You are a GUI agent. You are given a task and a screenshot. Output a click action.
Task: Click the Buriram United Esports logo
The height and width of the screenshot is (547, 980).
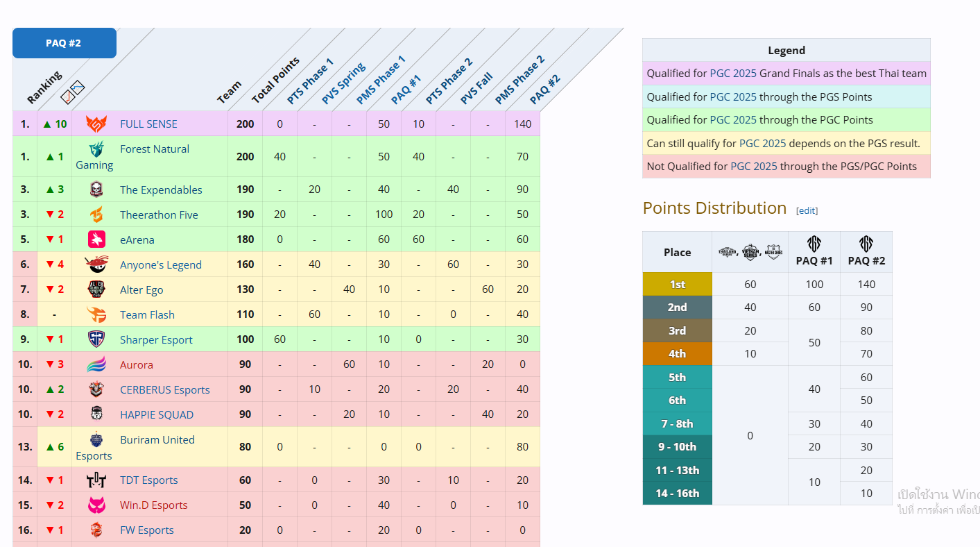(96, 439)
